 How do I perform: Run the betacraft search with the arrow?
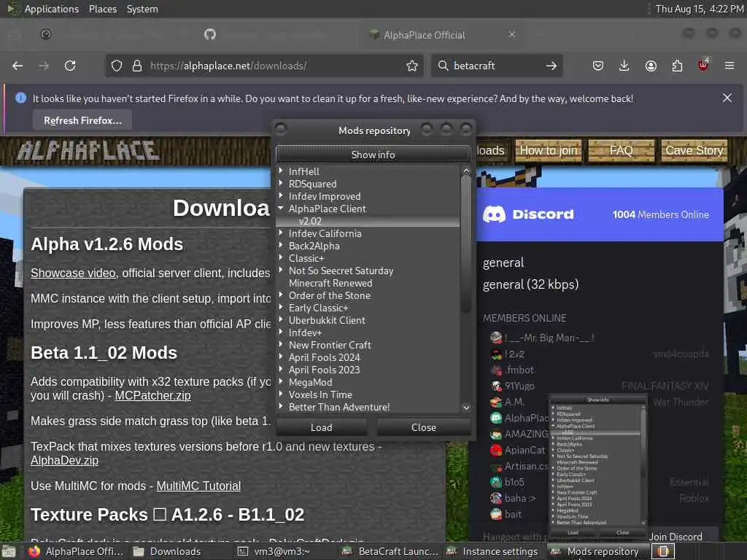[x=551, y=66]
